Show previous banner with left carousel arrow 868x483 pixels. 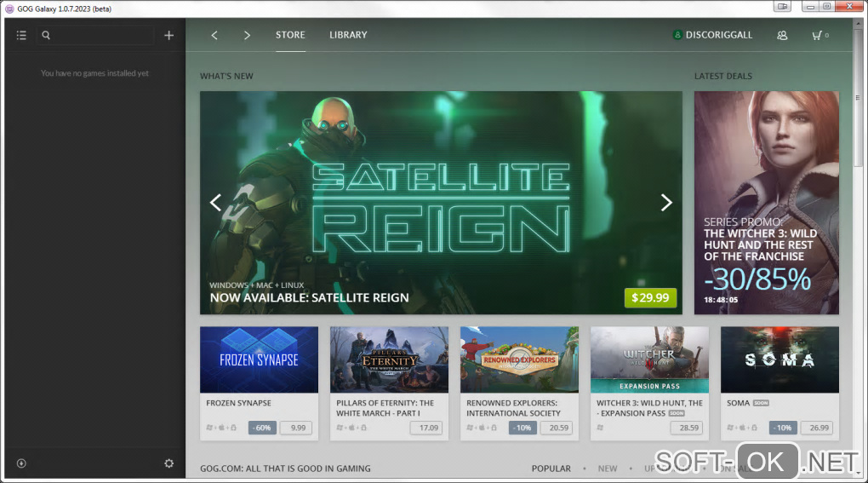pos(216,202)
